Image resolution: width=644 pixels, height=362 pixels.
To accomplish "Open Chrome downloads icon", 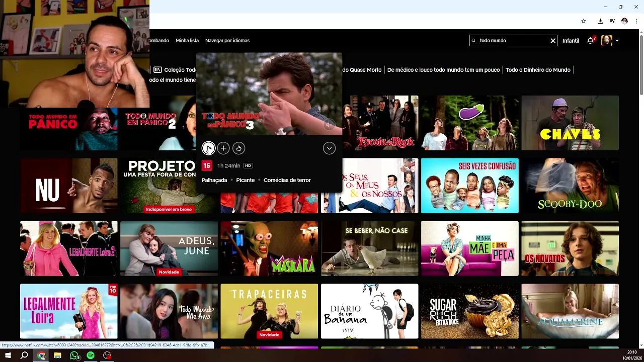I will pyautogui.click(x=600, y=21).
